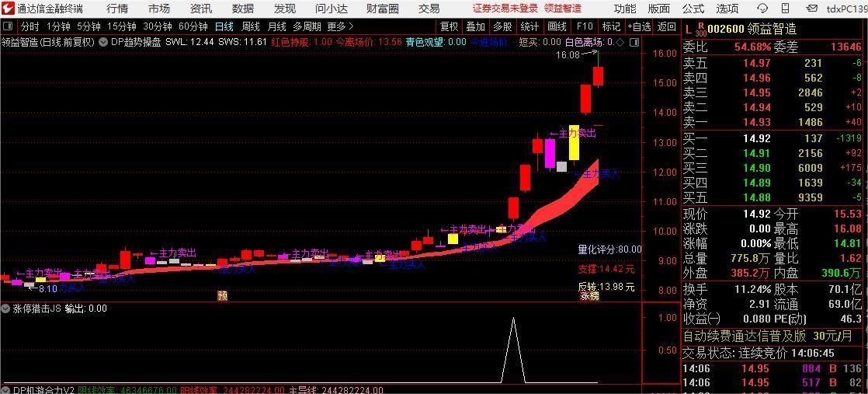Switch to 15分钟 chart period
The width and height of the screenshot is (868, 394).
[122, 26]
